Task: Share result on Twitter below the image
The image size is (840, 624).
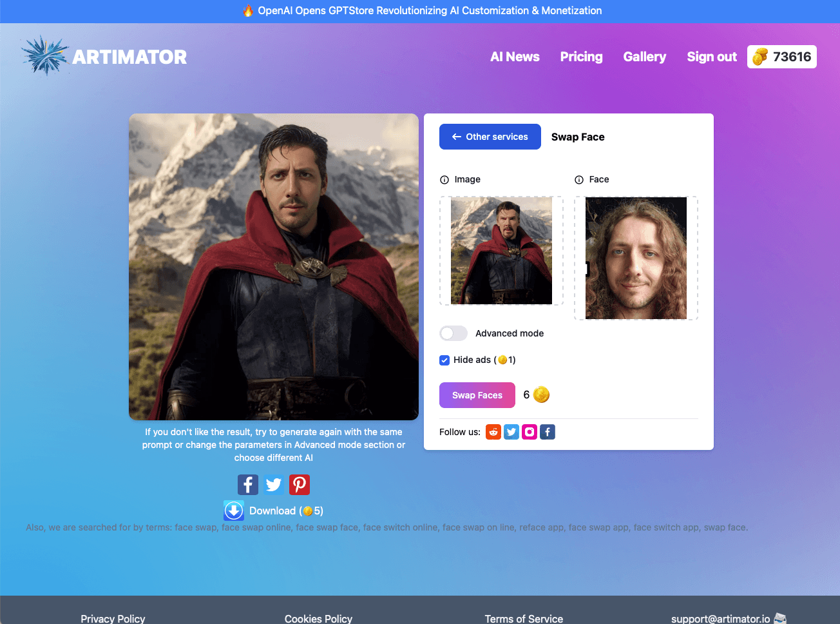Action: tap(274, 484)
